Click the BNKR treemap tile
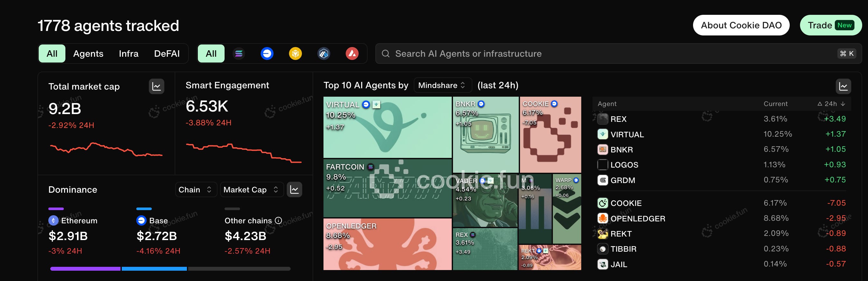This screenshot has width=868, height=281. click(486, 135)
